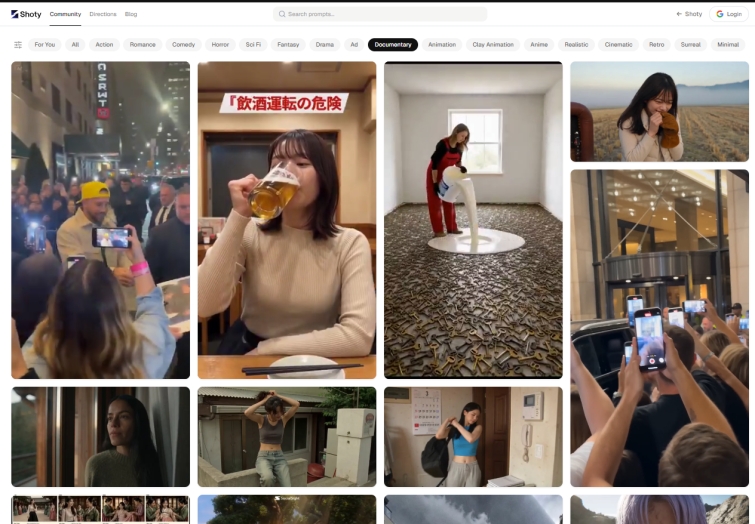Select the Documentary category filter
Image resolution: width=755 pixels, height=524 pixels.
pos(393,44)
